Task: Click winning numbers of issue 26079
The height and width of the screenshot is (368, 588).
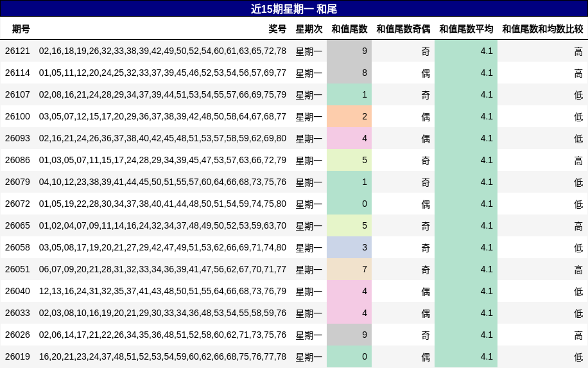Action: pos(162,182)
